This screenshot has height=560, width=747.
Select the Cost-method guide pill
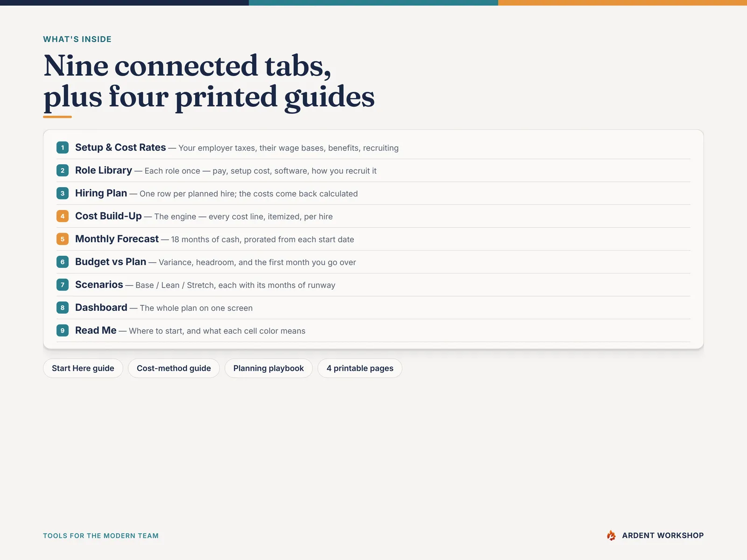pos(174,368)
